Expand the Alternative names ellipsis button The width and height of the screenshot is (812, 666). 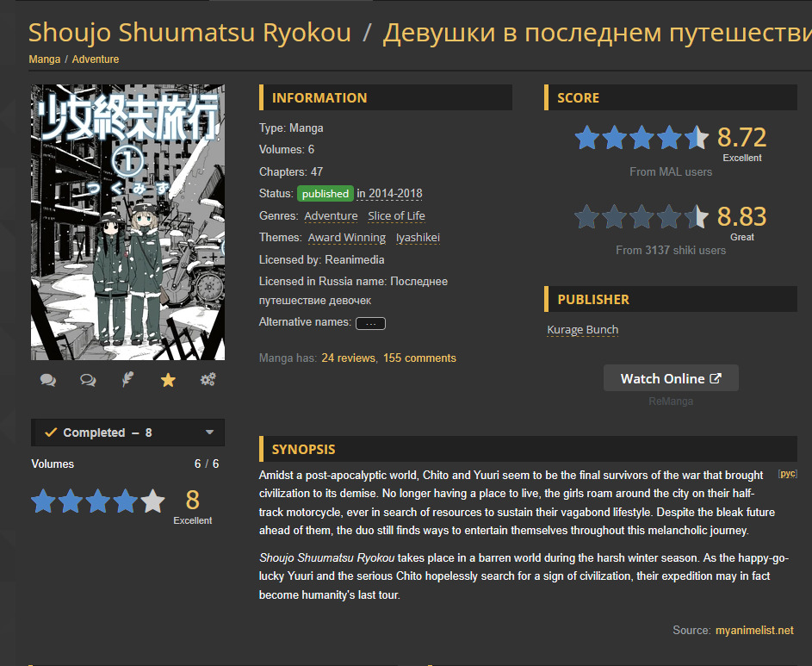click(x=370, y=323)
